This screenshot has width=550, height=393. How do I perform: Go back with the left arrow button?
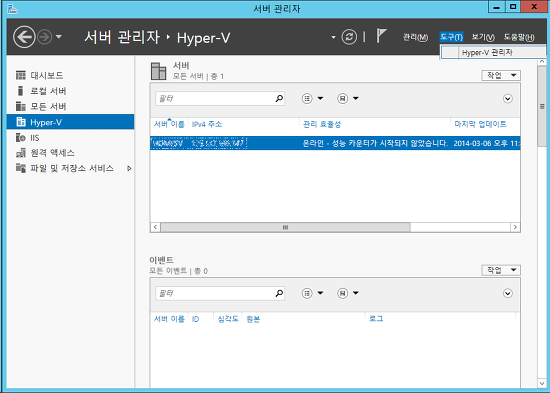[24, 37]
